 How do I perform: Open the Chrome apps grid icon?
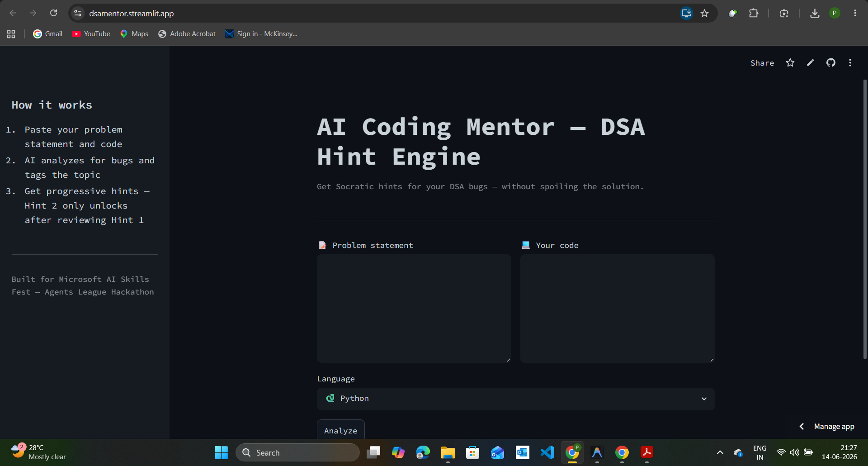point(11,34)
